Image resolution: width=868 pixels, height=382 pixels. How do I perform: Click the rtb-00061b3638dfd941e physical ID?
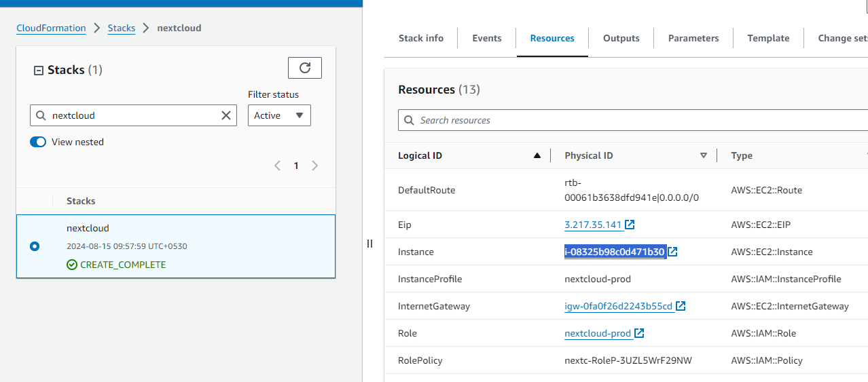tap(632, 190)
